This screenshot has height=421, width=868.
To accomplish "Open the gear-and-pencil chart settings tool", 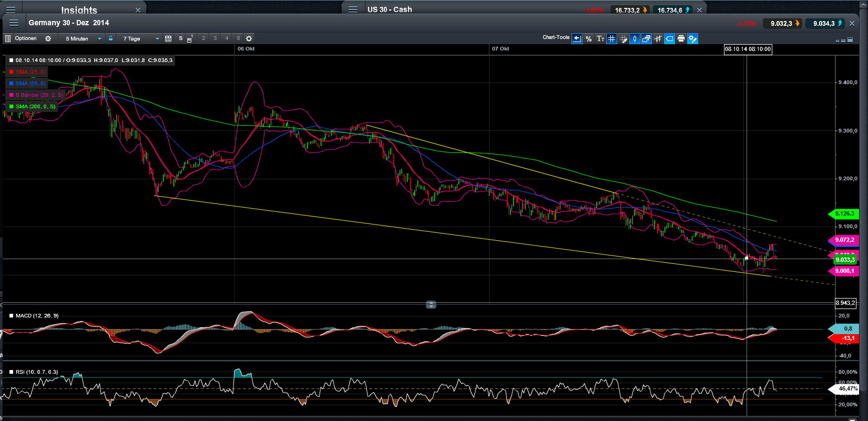I will (692, 39).
